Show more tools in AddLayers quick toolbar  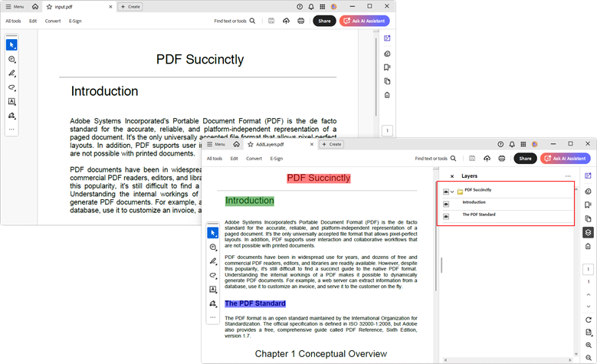tap(213, 317)
